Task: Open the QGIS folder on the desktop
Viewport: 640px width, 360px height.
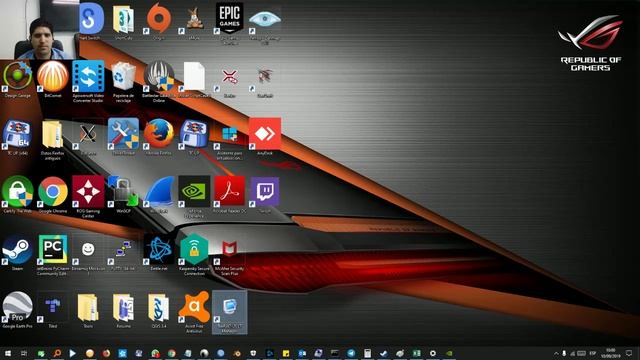Action: [x=159, y=308]
